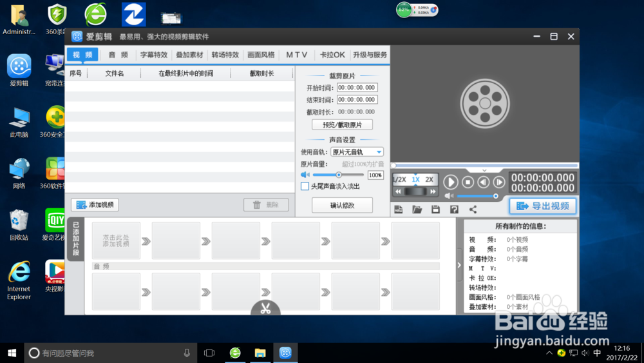This screenshot has width=644, height=363.
Task: Open File Explorer from taskbar
Action: coord(260,353)
